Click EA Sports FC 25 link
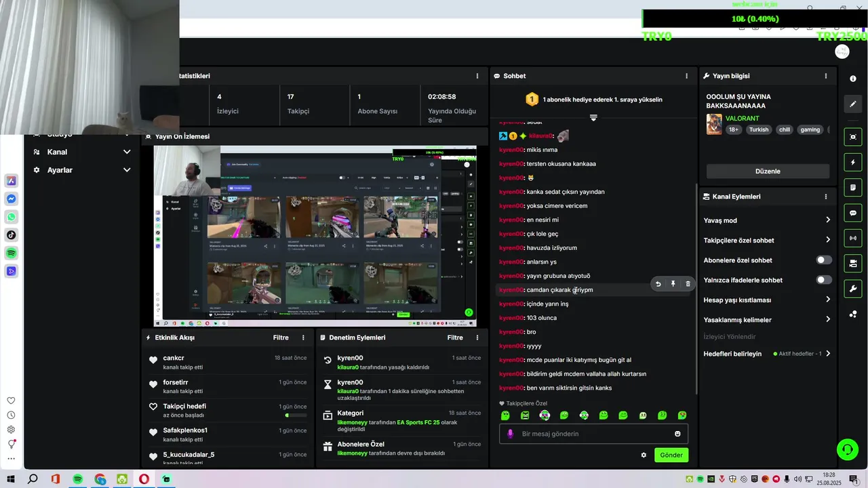The image size is (868, 488). (418, 422)
